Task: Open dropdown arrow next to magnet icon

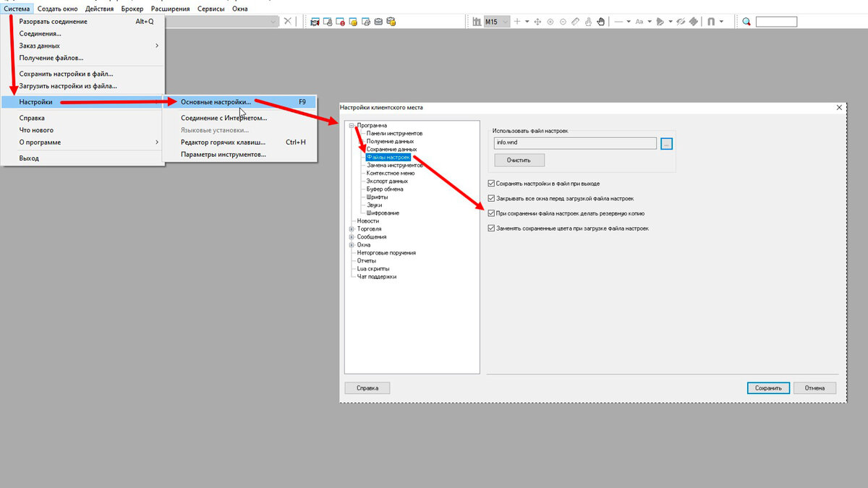Action: click(721, 22)
